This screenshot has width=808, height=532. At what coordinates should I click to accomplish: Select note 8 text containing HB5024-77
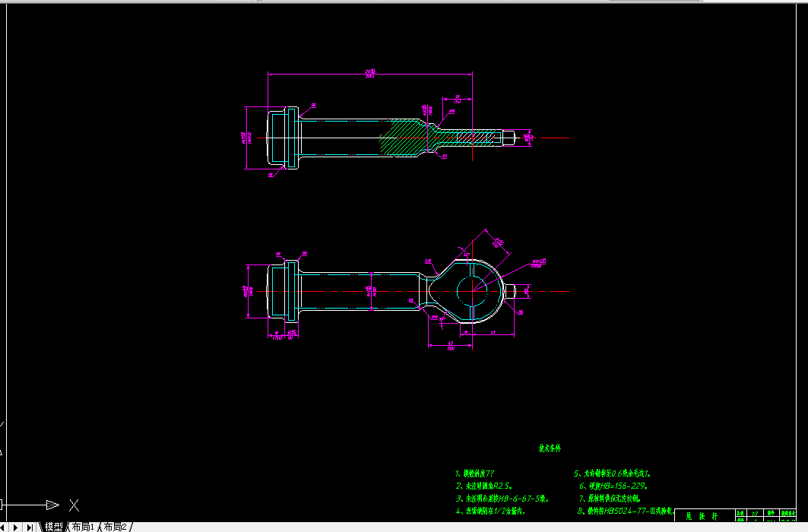(626, 511)
